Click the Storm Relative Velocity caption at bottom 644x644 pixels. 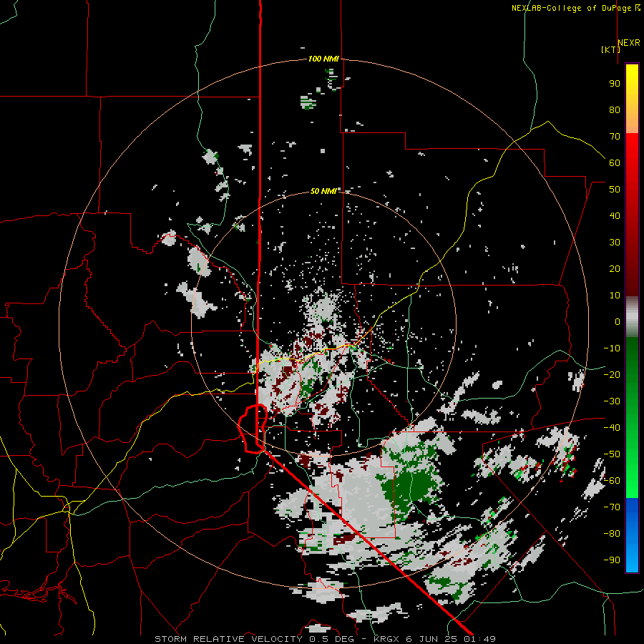pos(325,639)
